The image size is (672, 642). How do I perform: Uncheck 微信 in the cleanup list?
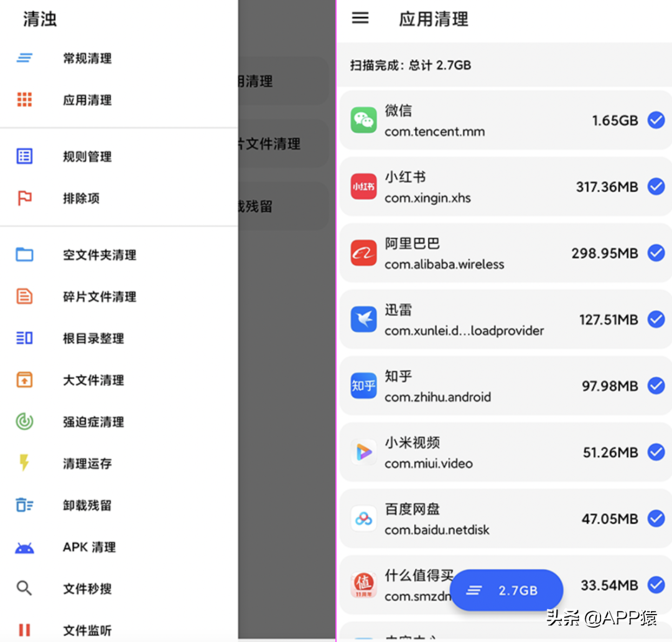pos(656,120)
